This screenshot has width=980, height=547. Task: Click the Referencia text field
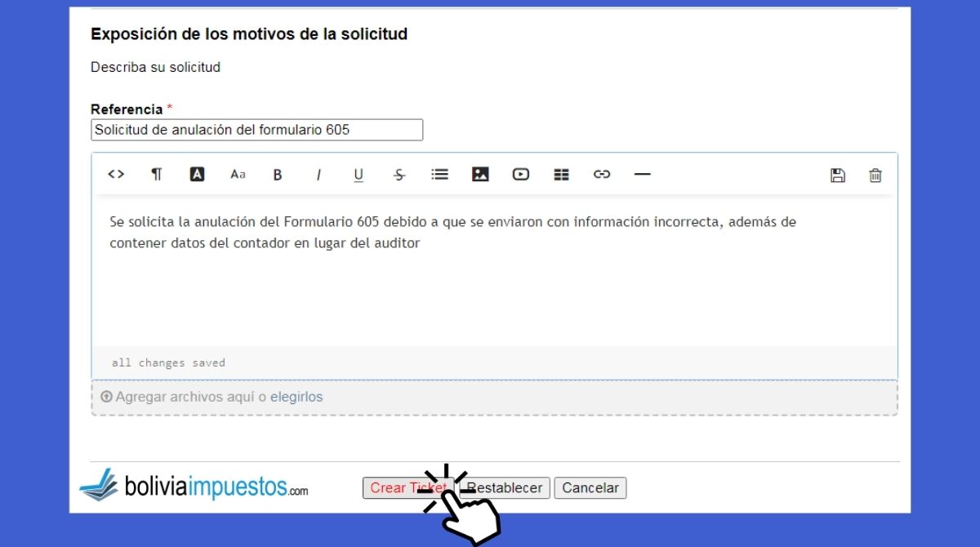[256, 130]
